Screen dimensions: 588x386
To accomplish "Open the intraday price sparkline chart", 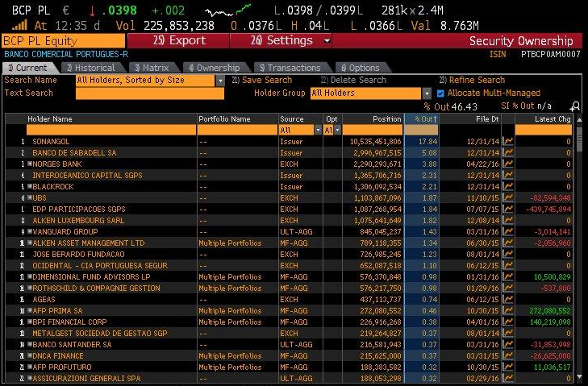I will pyautogui.click(x=228, y=10).
